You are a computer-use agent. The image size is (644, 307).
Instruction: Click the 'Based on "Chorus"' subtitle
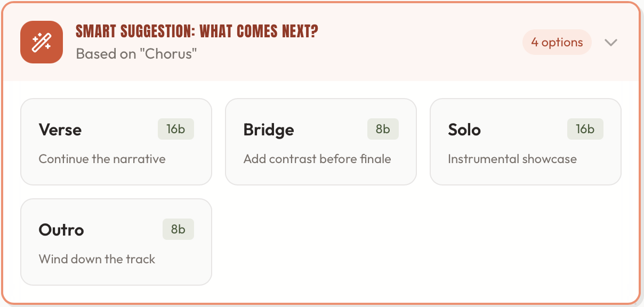(136, 54)
